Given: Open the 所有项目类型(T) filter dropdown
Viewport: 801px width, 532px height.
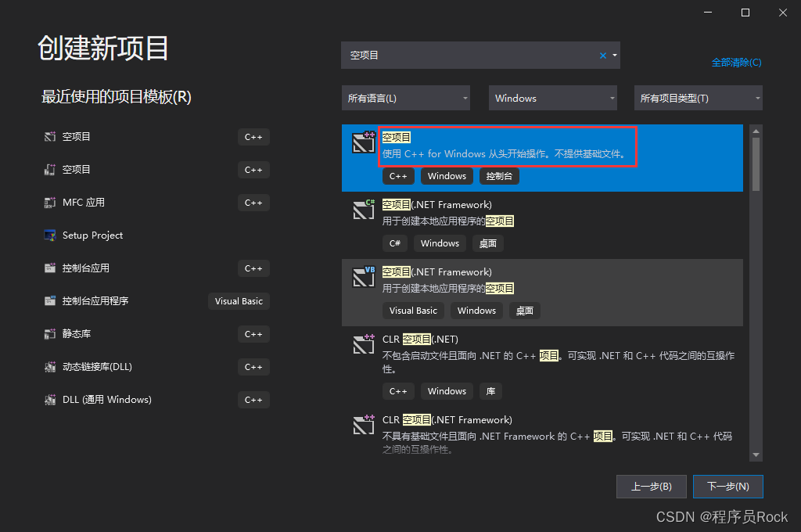Looking at the screenshot, I should 699,98.
